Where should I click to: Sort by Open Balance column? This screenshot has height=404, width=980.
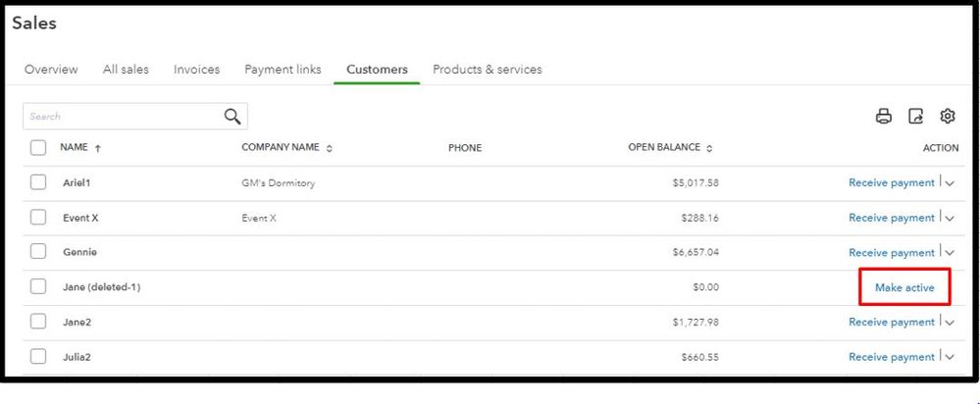coord(708,148)
